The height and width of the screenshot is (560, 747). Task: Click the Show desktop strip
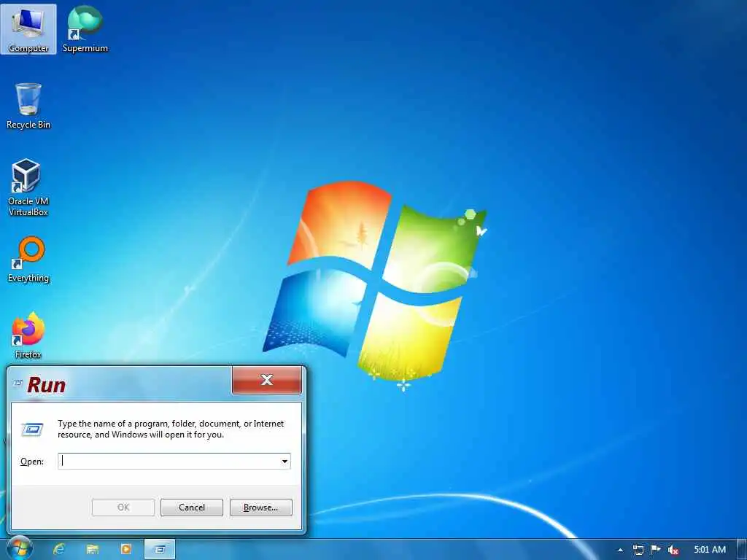(742, 550)
